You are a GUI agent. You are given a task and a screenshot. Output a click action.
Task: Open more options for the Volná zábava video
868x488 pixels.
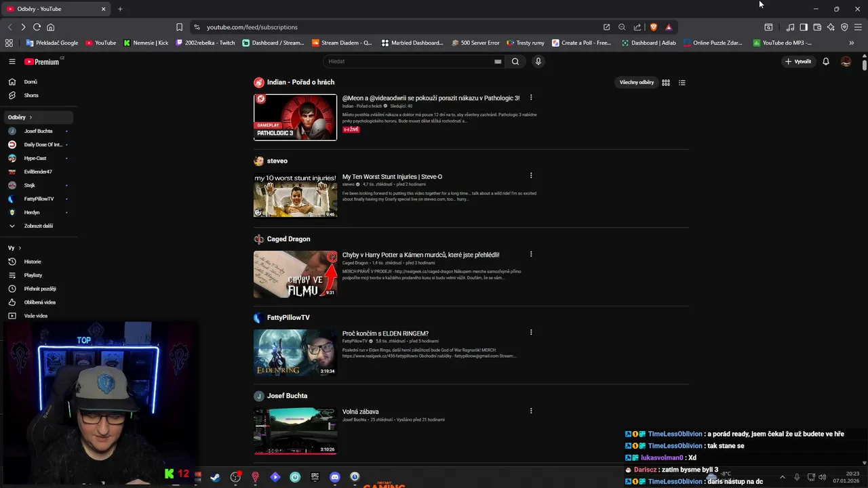pyautogui.click(x=531, y=411)
